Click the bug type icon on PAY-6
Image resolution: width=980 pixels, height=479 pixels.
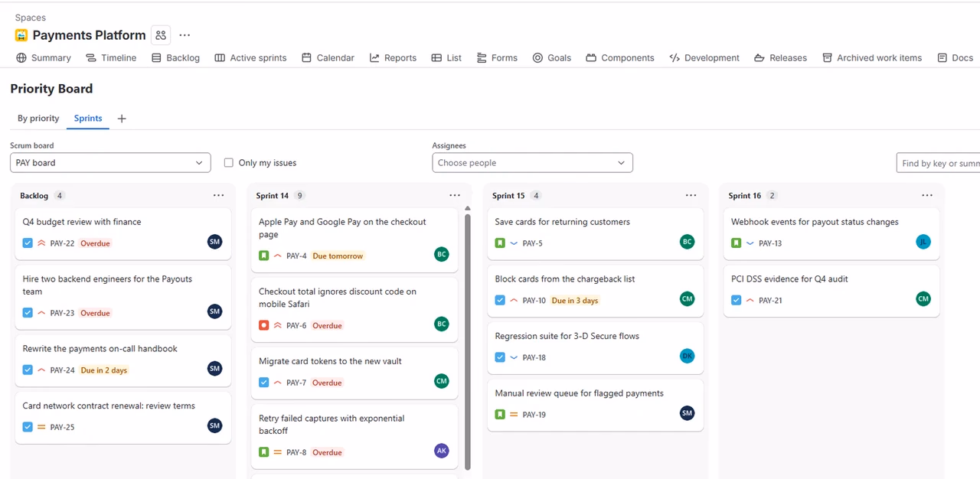click(x=264, y=325)
